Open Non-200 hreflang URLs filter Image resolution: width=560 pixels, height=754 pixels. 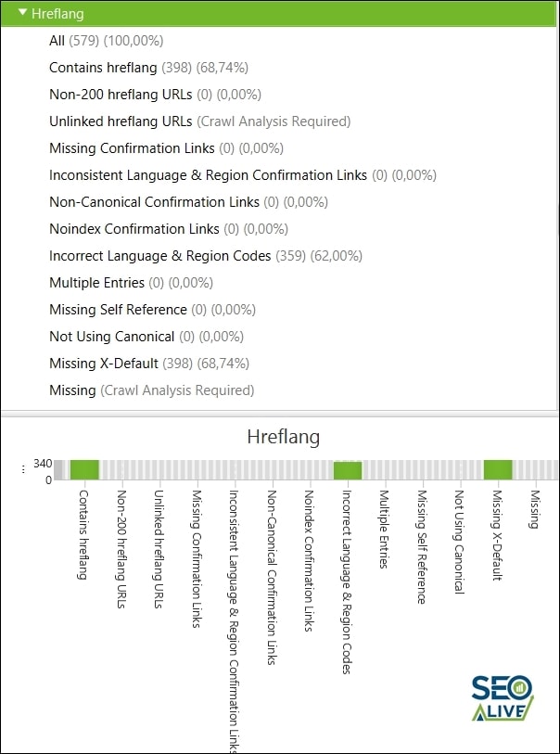[x=155, y=95]
